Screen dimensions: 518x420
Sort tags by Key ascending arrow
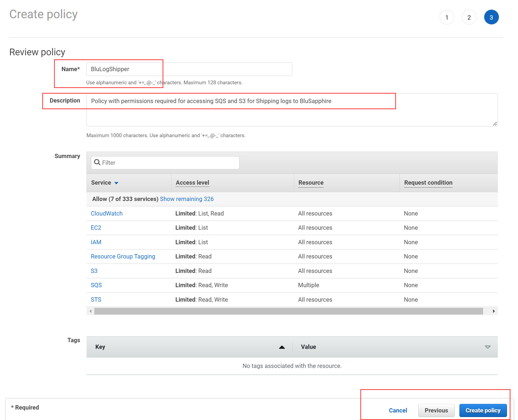pyautogui.click(x=282, y=347)
